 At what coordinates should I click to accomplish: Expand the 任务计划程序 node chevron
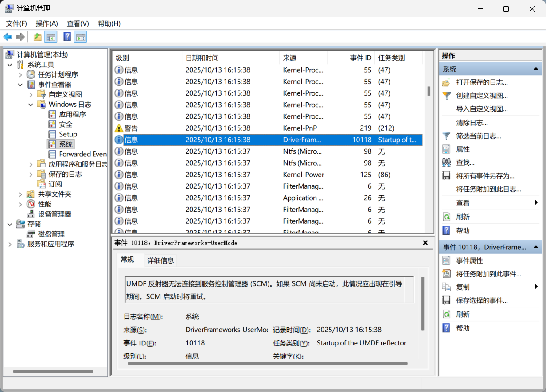point(20,74)
